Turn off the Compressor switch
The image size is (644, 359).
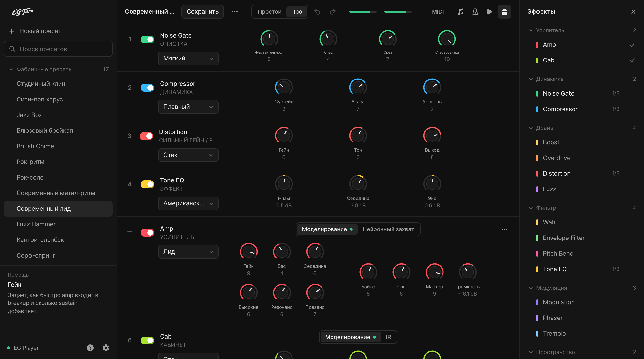click(147, 88)
